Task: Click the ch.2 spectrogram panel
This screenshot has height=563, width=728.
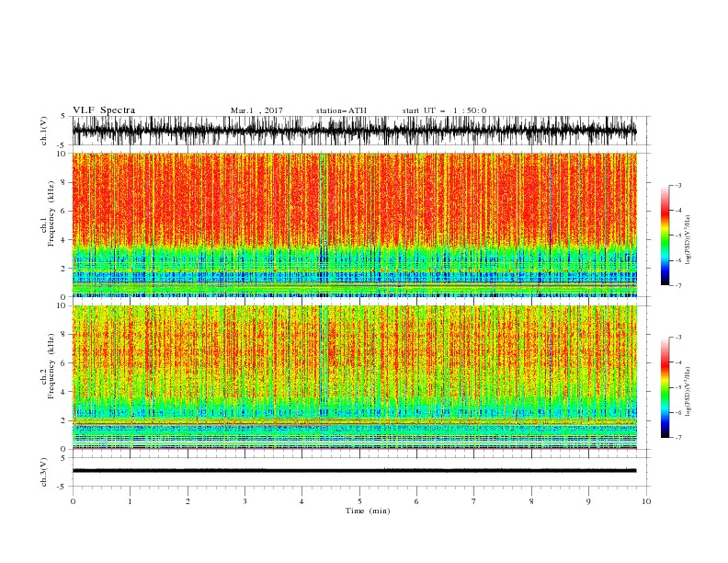Action: click(x=355, y=377)
